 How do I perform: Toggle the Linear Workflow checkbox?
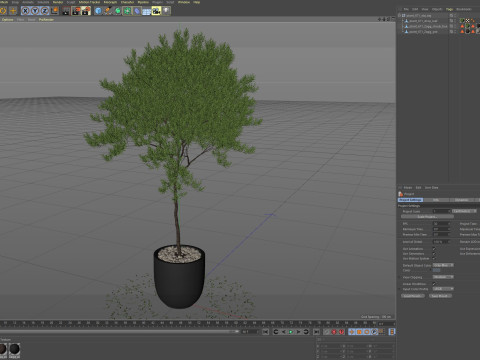tap(434, 284)
